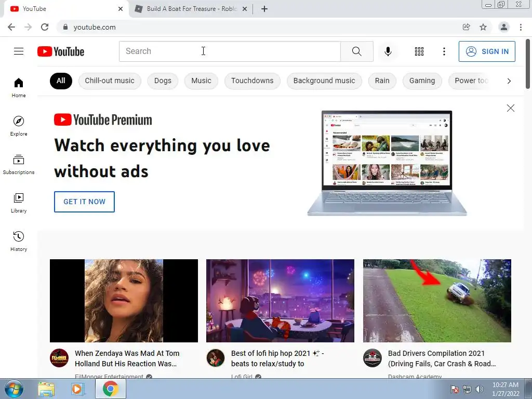Reload the page
The image size is (532, 399).
45,27
